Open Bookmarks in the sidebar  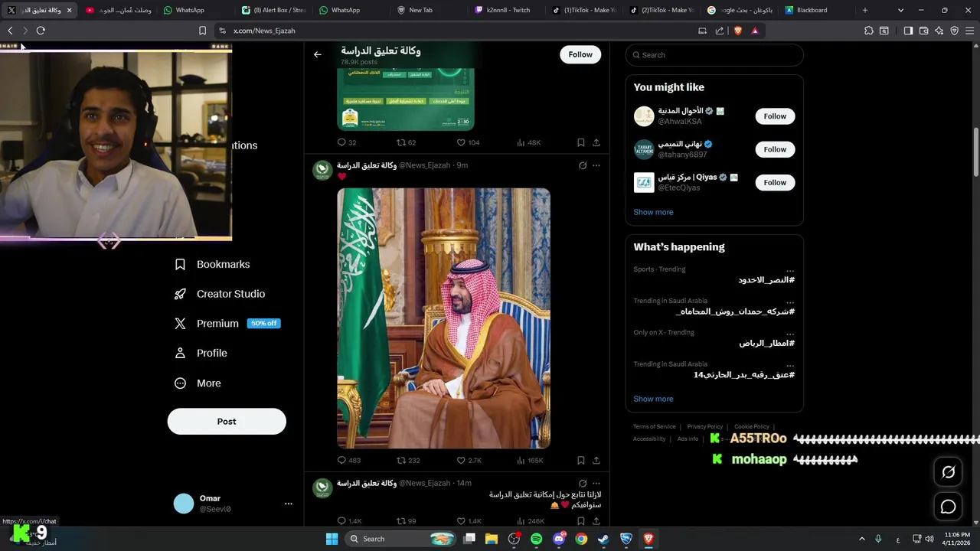pyautogui.click(x=212, y=264)
